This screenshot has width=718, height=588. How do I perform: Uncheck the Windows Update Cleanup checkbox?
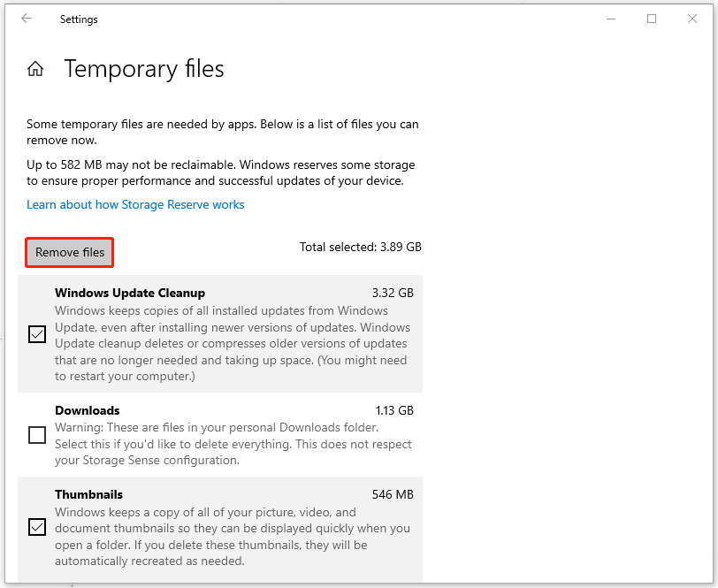pyautogui.click(x=36, y=335)
